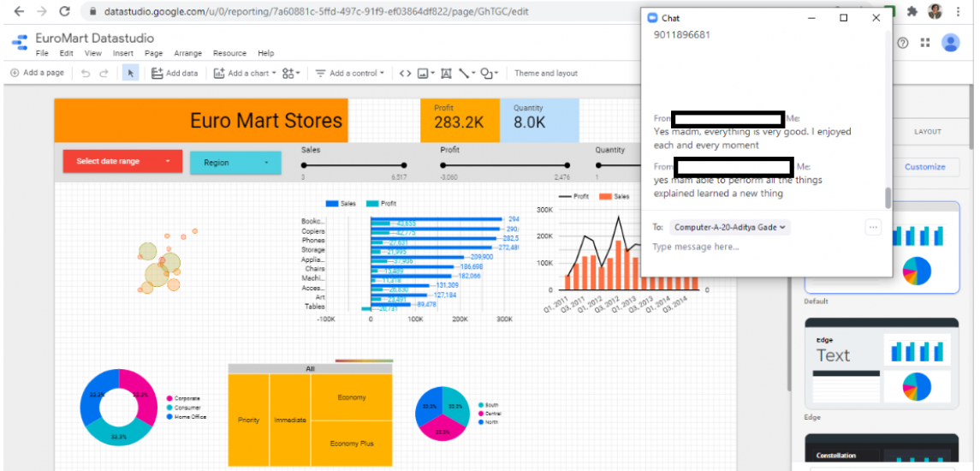This screenshot has width=980, height=471.
Task: Click the Undo arrow icon
Action: pos(86,73)
